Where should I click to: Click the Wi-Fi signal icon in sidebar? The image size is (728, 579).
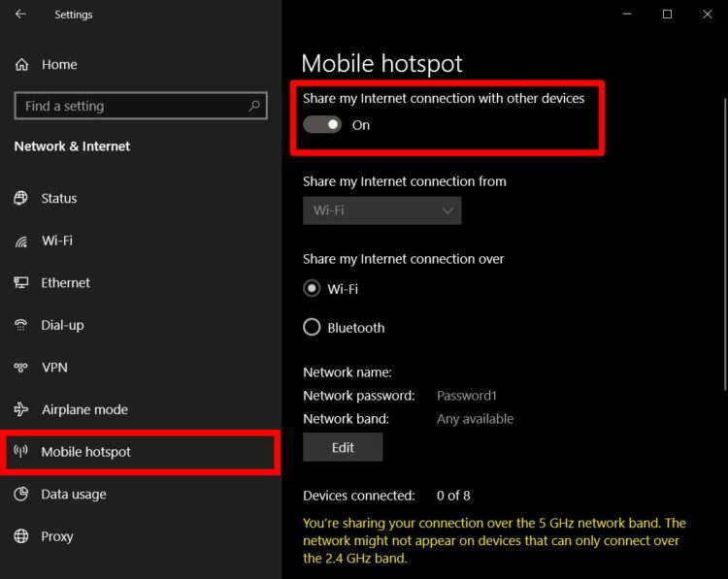pyautogui.click(x=21, y=241)
